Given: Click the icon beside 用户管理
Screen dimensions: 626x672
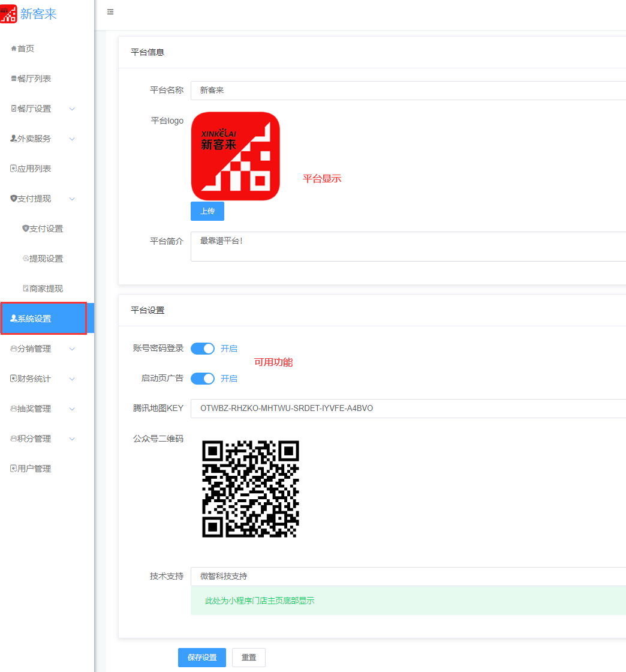Looking at the screenshot, I should pos(14,469).
